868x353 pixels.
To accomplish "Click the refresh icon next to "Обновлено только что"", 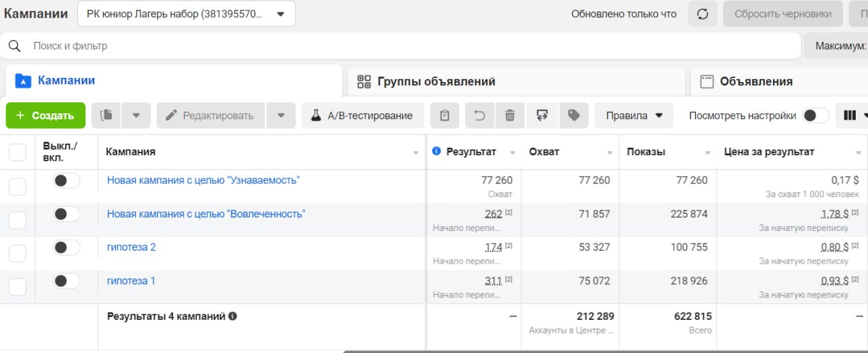I will coord(703,14).
